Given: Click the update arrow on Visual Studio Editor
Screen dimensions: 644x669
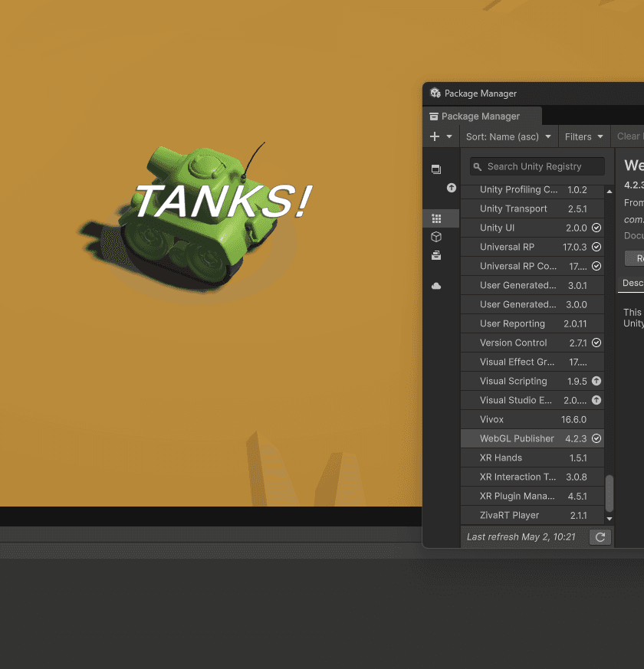Looking at the screenshot, I should [x=596, y=400].
